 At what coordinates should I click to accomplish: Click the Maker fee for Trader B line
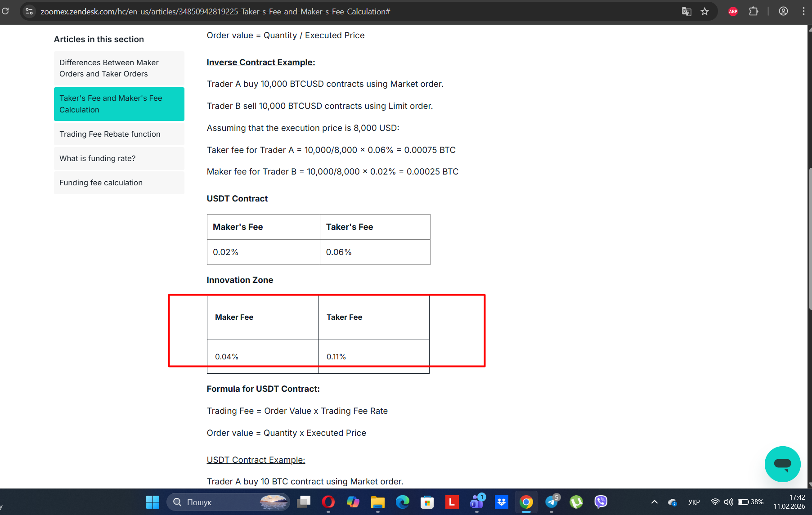[x=333, y=171]
